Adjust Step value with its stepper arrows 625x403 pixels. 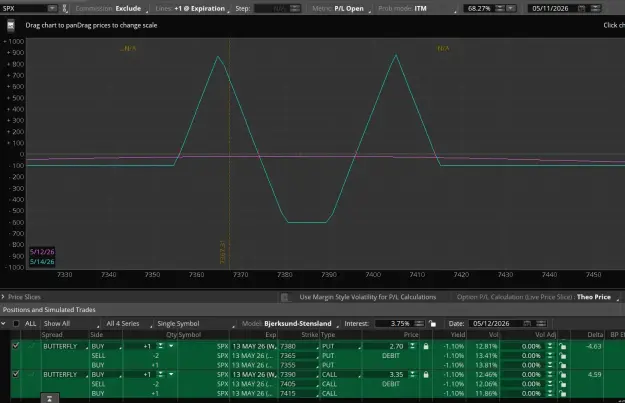(x=295, y=8)
